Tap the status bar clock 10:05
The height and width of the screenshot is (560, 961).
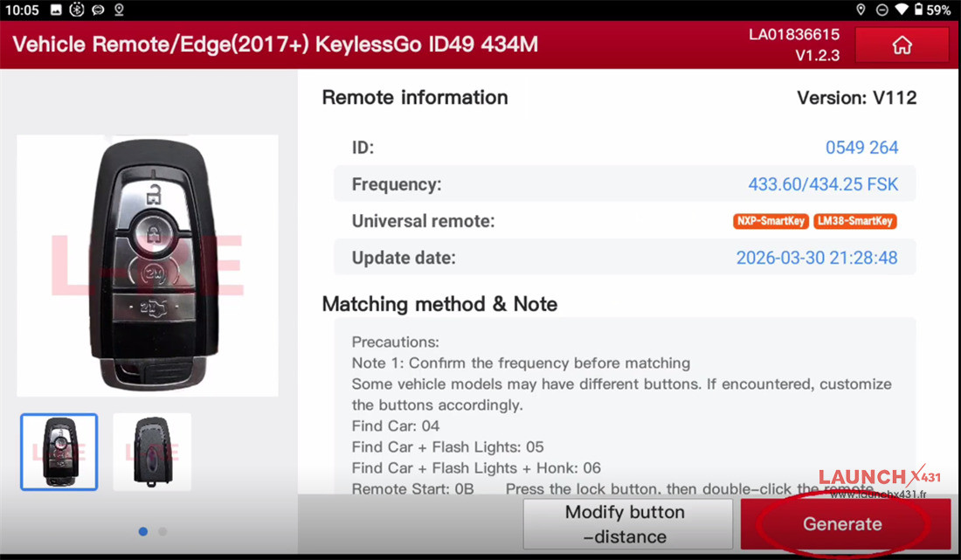(x=22, y=10)
